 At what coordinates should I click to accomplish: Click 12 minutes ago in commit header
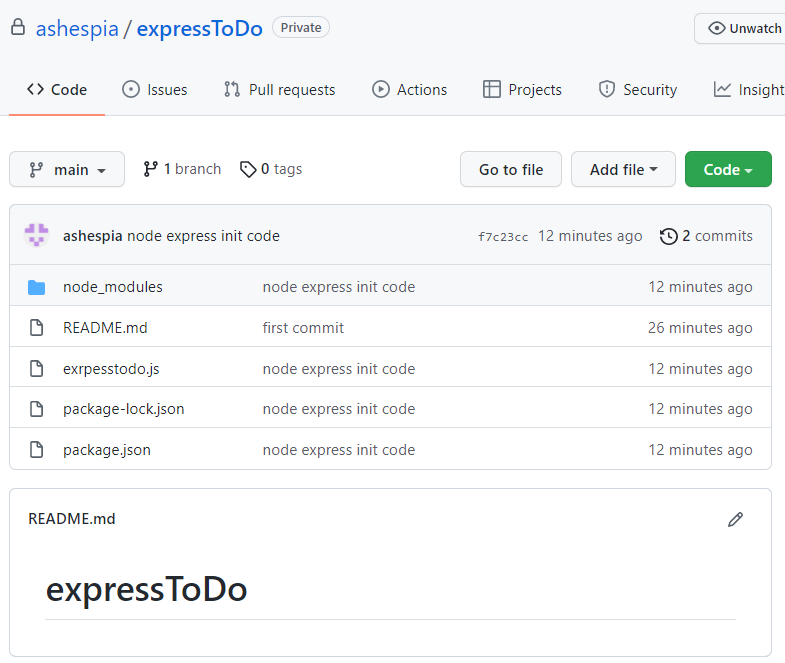tap(590, 236)
